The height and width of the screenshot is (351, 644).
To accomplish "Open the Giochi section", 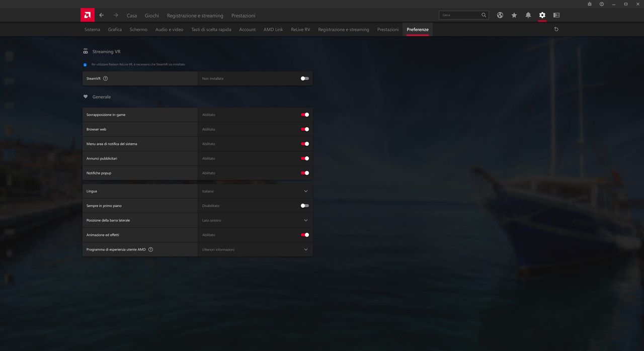I will [152, 16].
